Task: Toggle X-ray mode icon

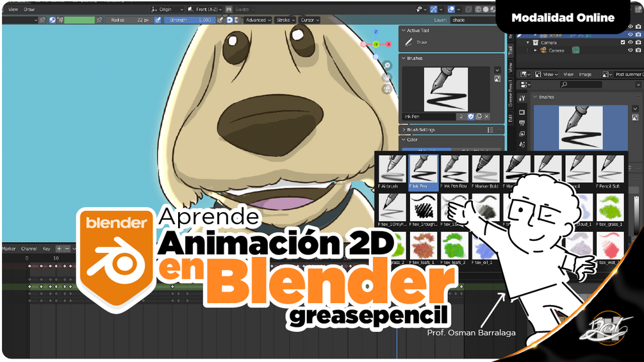Action: (468, 9)
